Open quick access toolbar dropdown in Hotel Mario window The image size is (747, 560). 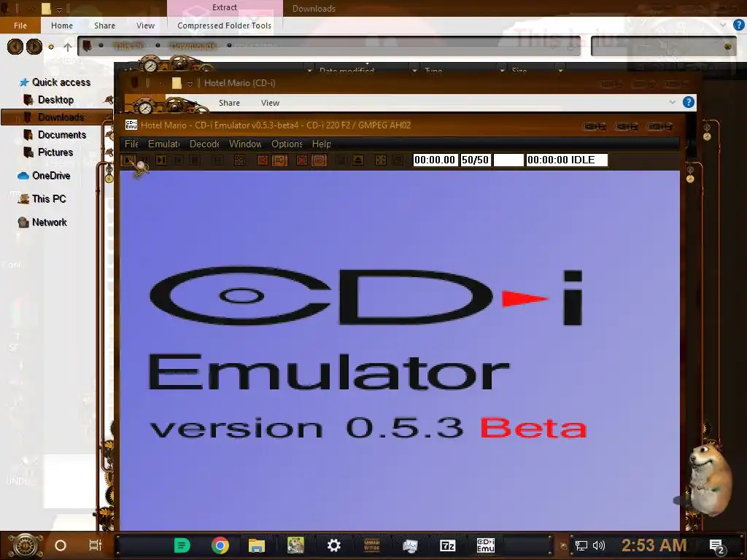pyautogui.click(x=190, y=83)
